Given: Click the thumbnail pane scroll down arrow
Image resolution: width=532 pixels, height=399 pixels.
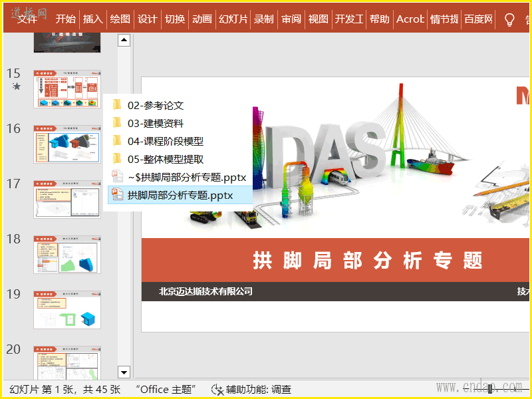Looking at the screenshot, I should (124, 372).
